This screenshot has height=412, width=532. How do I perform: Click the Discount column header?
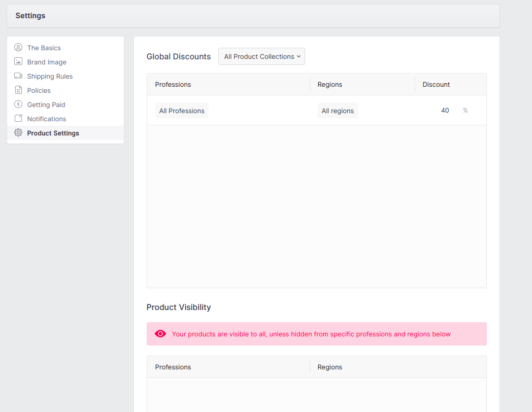[436, 85]
